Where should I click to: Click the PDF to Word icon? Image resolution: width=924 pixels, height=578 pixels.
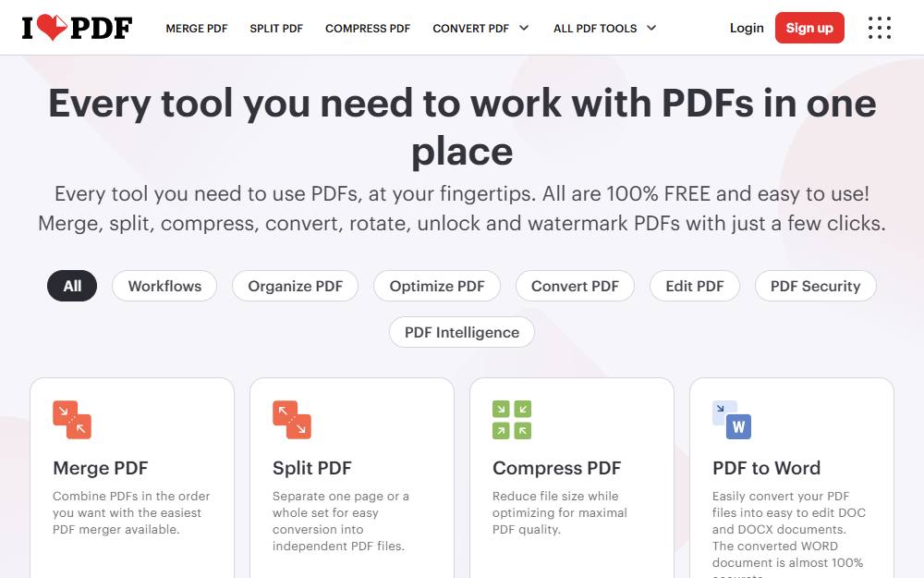pyautogui.click(x=731, y=420)
